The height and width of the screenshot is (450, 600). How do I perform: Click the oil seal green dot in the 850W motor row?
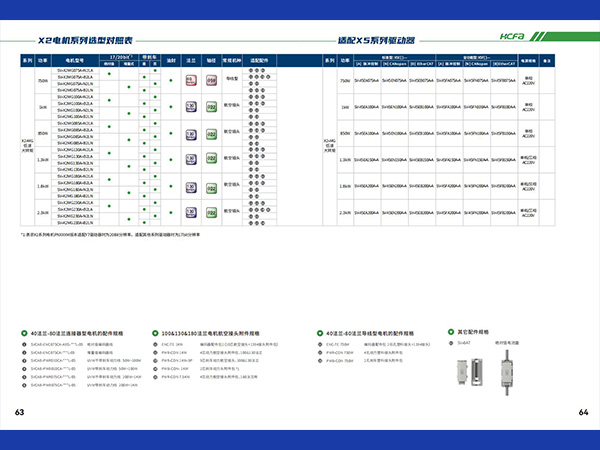point(171,133)
